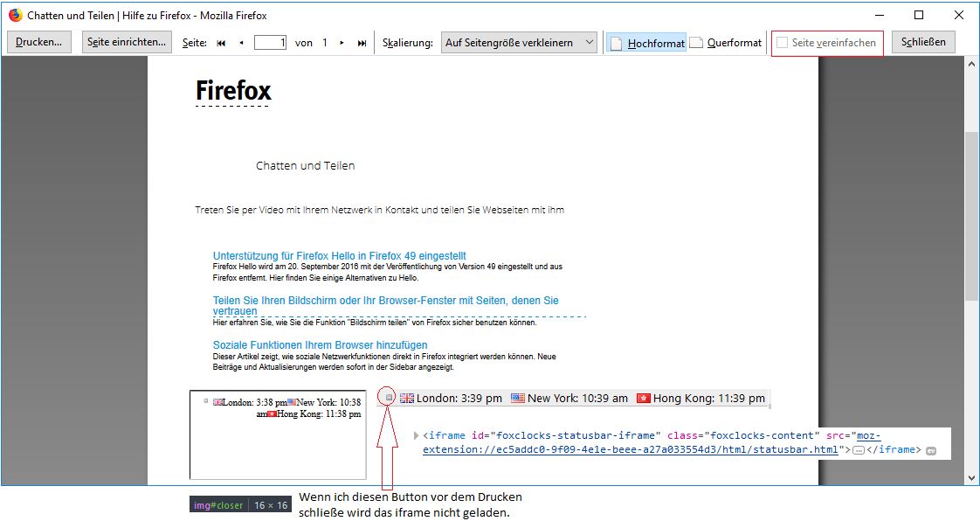
Task: Open the moz-extension statusbar.html link
Action: pyautogui.click(x=631, y=449)
